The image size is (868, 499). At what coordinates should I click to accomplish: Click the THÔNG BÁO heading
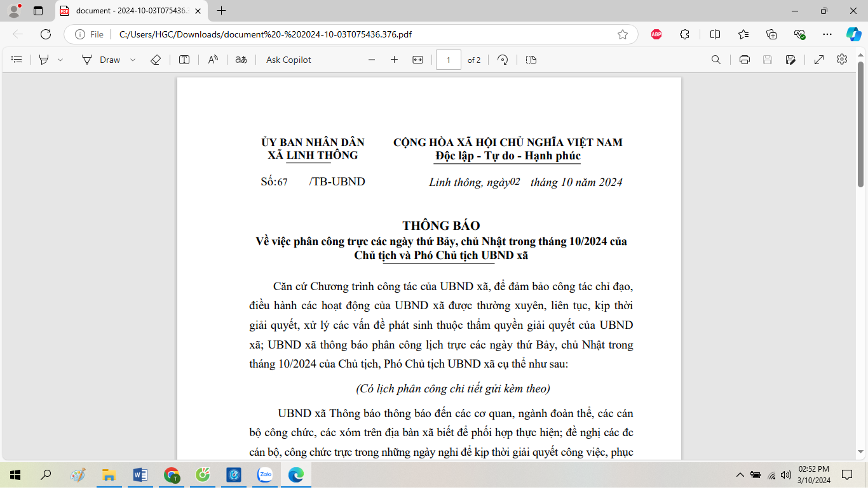click(441, 225)
